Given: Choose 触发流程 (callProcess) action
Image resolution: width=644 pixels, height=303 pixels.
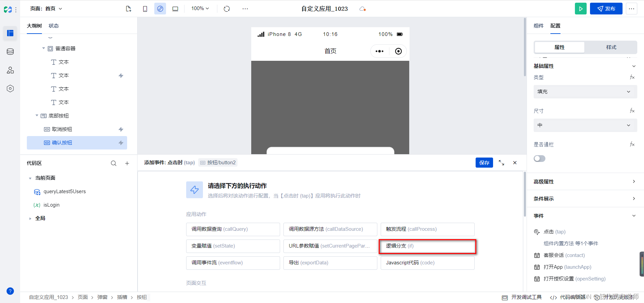Looking at the screenshot, I should click(x=428, y=229).
